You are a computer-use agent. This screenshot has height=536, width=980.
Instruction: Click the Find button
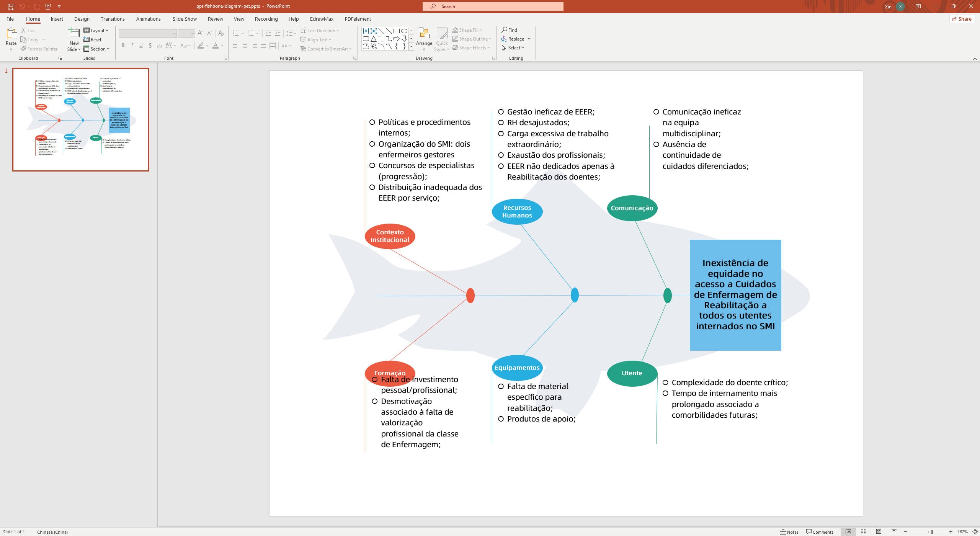coord(510,29)
